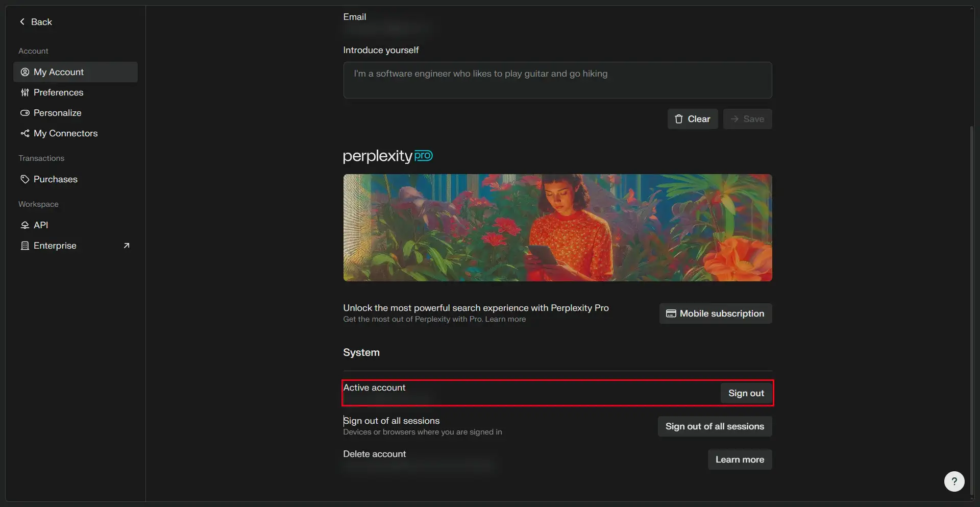
Task: Click the Personalize toggle icon
Action: [24, 113]
